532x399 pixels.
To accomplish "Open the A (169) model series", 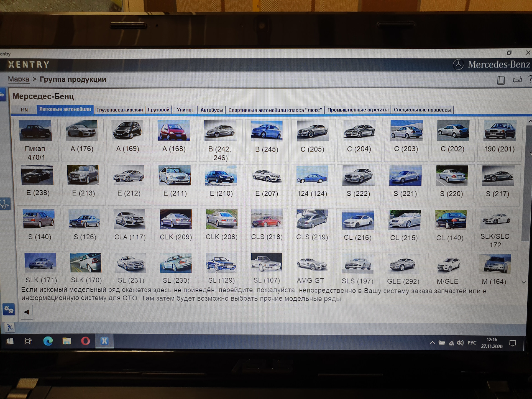I will pos(127,130).
